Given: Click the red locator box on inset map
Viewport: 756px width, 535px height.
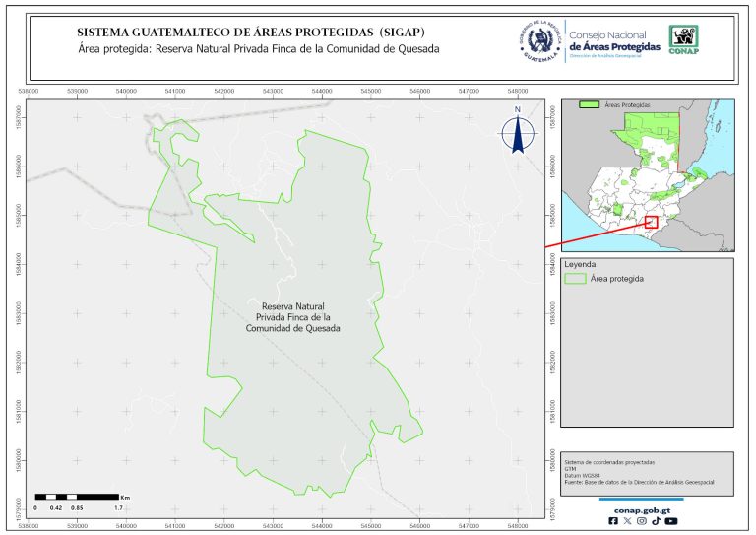Looking at the screenshot, I should point(651,222).
